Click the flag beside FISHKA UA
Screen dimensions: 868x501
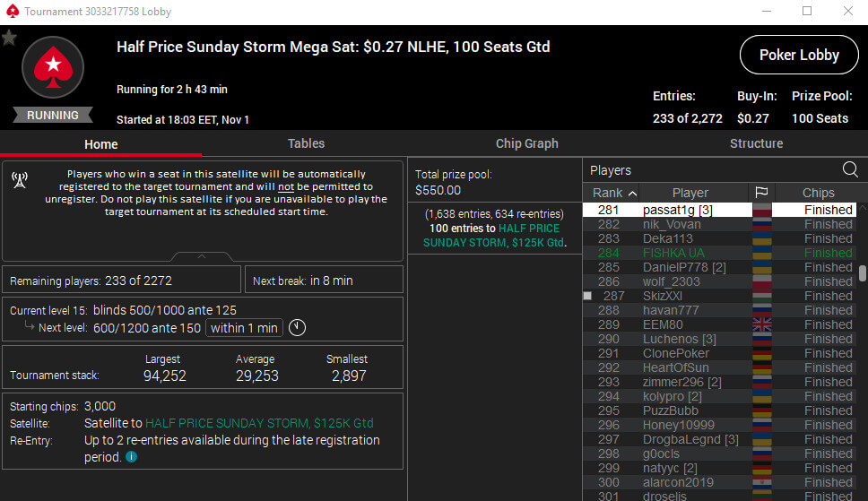click(x=761, y=253)
